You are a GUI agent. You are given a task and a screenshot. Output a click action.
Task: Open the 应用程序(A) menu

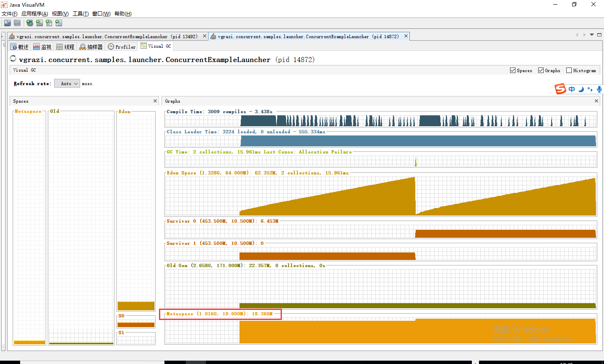(34, 14)
